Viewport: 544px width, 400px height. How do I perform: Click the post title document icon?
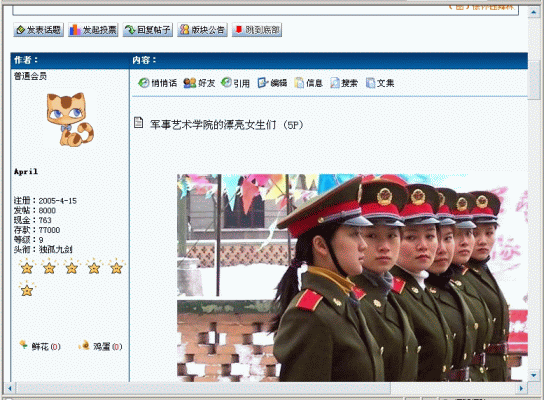tap(138, 122)
